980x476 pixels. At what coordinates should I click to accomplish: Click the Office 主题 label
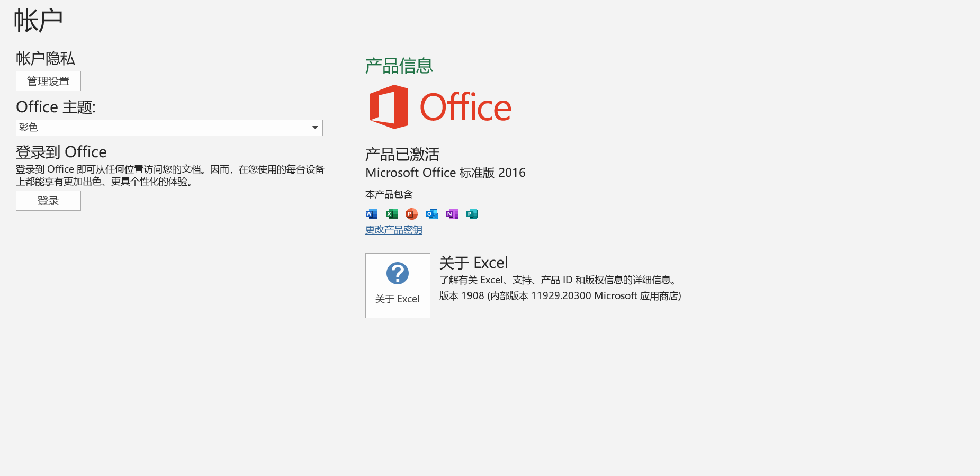pos(56,107)
